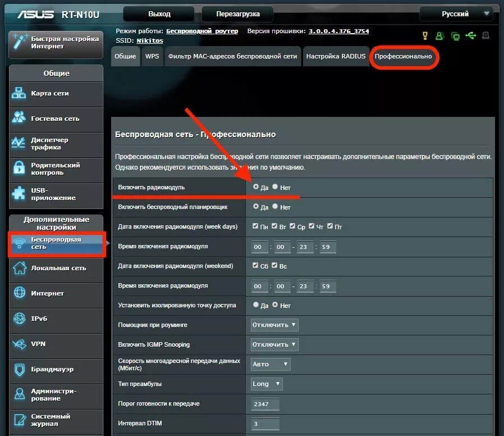Click the IPv6 globe icon
The image size is (504, 436).
coord(19,319)
